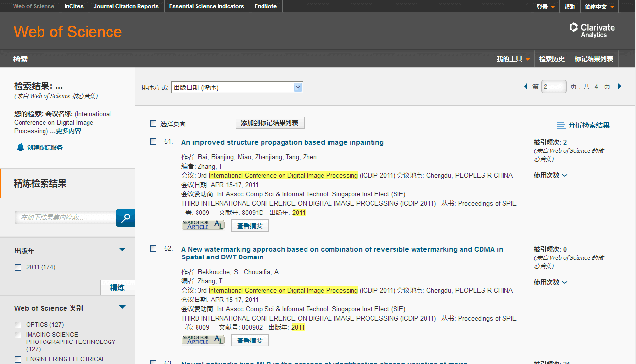
Task: Expand usage count for record 51
Action: (x=550, y=175)
